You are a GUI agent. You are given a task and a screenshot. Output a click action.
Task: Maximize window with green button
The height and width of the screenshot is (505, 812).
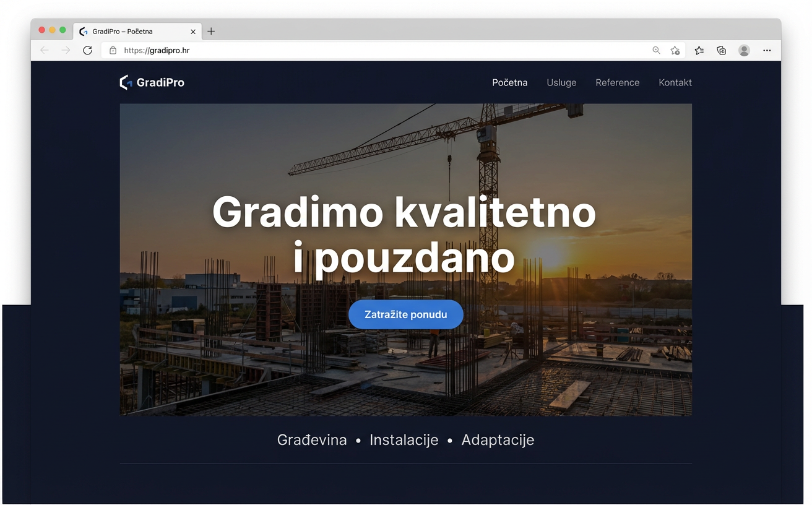pos(63,30)
